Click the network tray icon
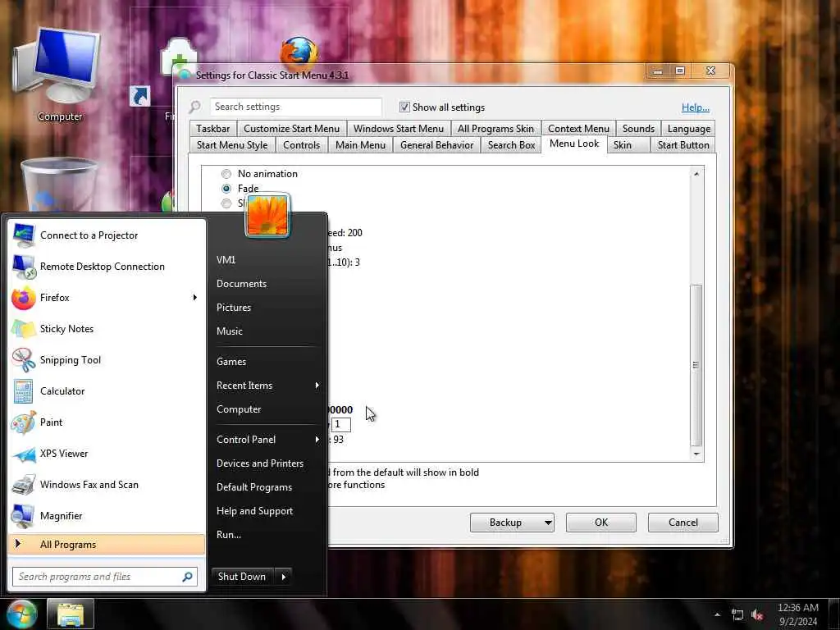The width and height of the screenshot is (840, 630). tap(737, 614)
